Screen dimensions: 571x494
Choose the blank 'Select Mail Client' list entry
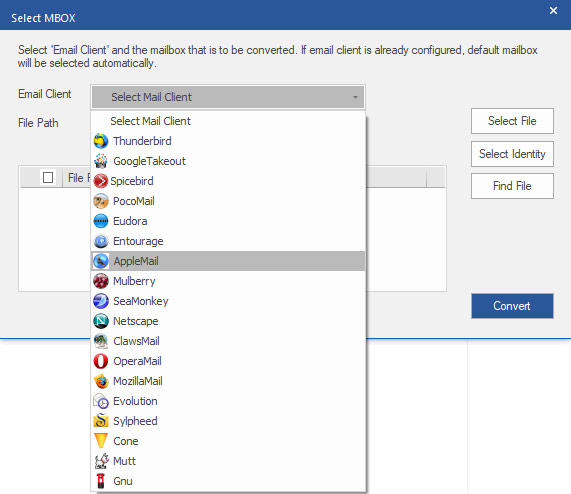(x=228, y=121)
